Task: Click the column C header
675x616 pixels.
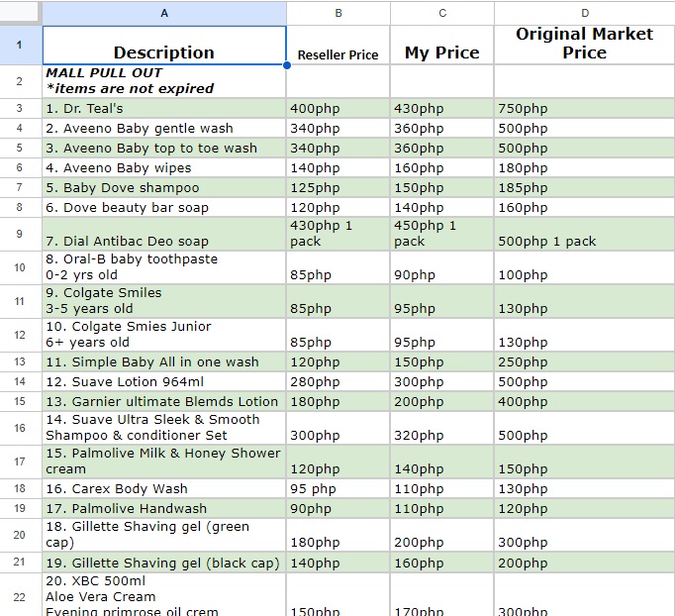Action: click(x=442, y=13)
